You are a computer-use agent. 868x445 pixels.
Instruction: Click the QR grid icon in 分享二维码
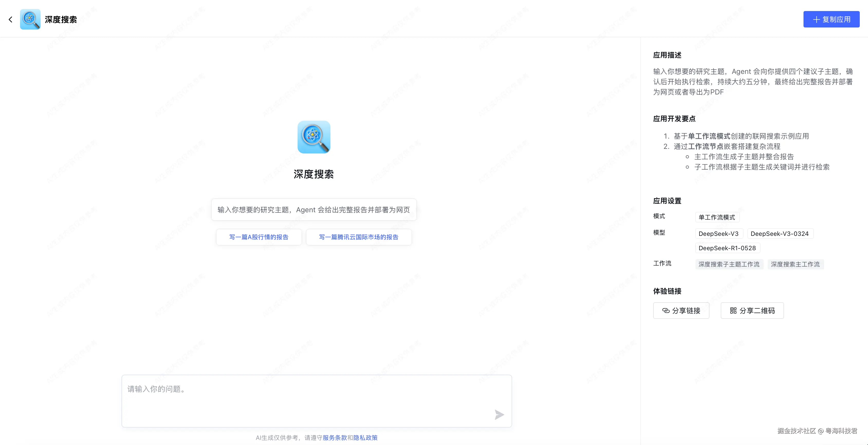[x=733, y=310]
